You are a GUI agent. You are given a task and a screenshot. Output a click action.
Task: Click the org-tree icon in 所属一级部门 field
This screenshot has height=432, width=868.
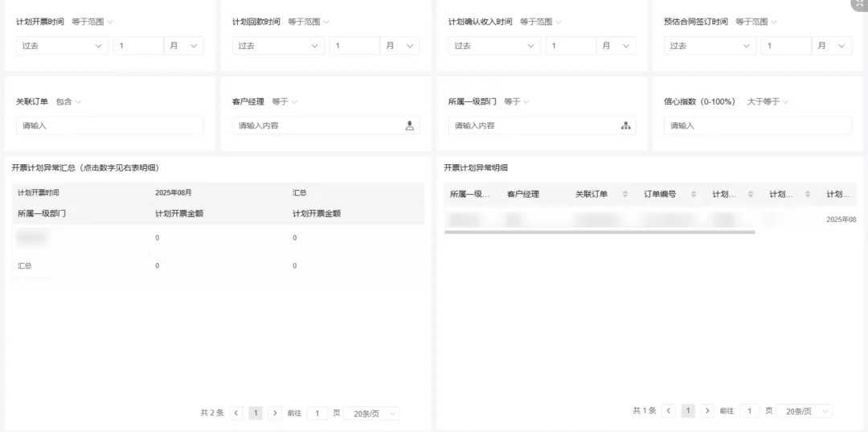[625, 125]
